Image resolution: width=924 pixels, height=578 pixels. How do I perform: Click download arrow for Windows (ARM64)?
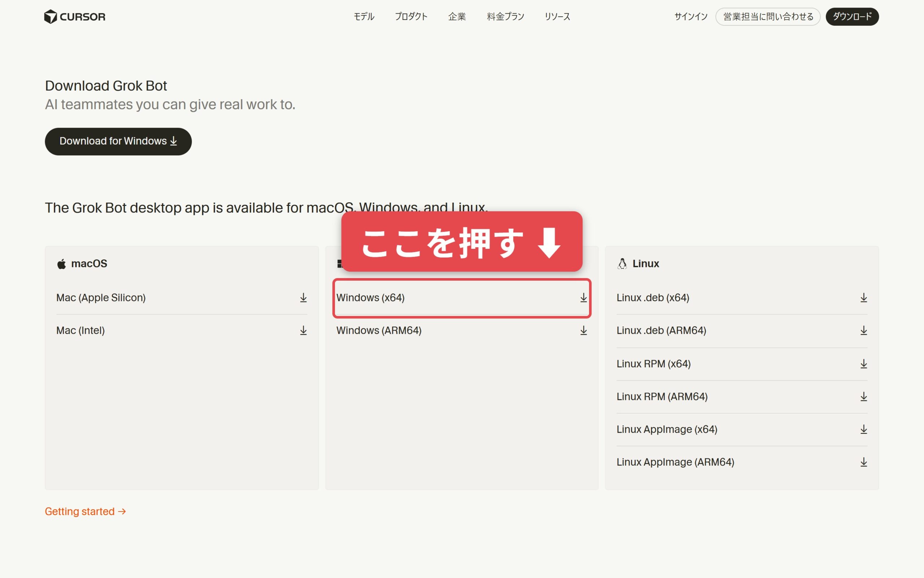(x=583, y=331)
